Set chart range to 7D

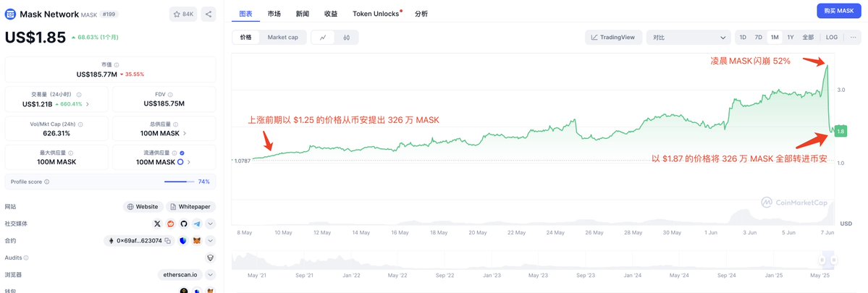(759, 38)
